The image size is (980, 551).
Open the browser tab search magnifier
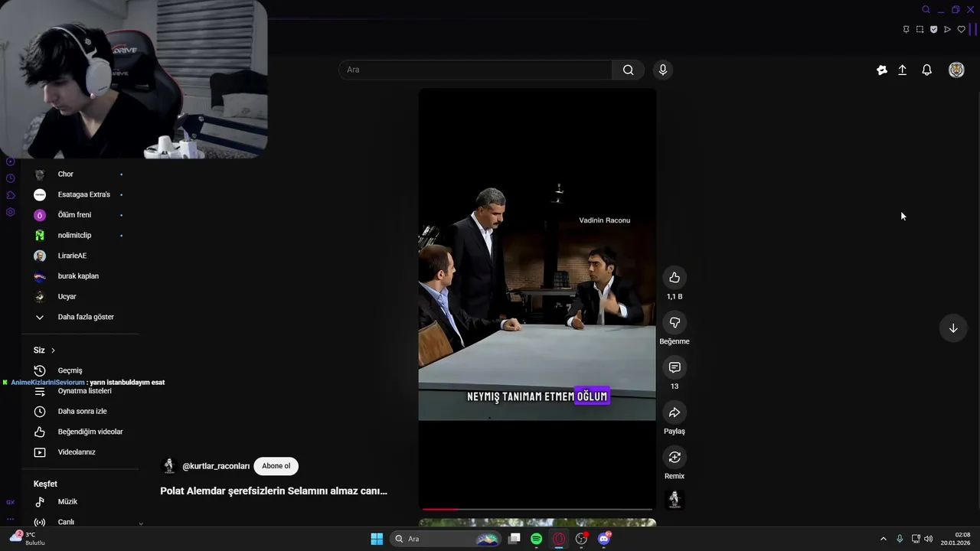(926, 9)
